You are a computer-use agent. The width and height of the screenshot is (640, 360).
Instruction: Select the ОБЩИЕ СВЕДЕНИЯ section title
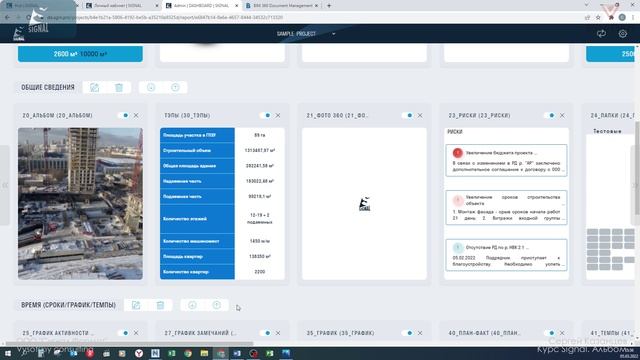click(48, 87)
